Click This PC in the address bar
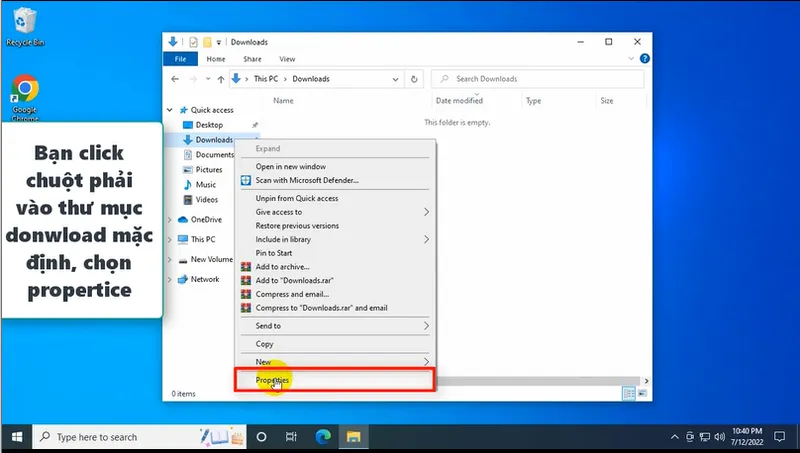The height and width of the screenshot is (453, 800). (266, 79)
